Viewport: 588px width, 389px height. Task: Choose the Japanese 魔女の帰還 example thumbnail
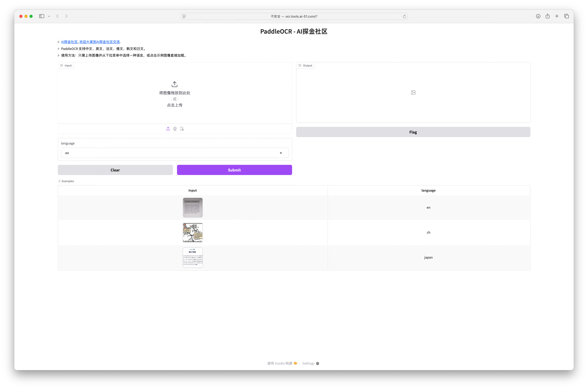[193, 257]
